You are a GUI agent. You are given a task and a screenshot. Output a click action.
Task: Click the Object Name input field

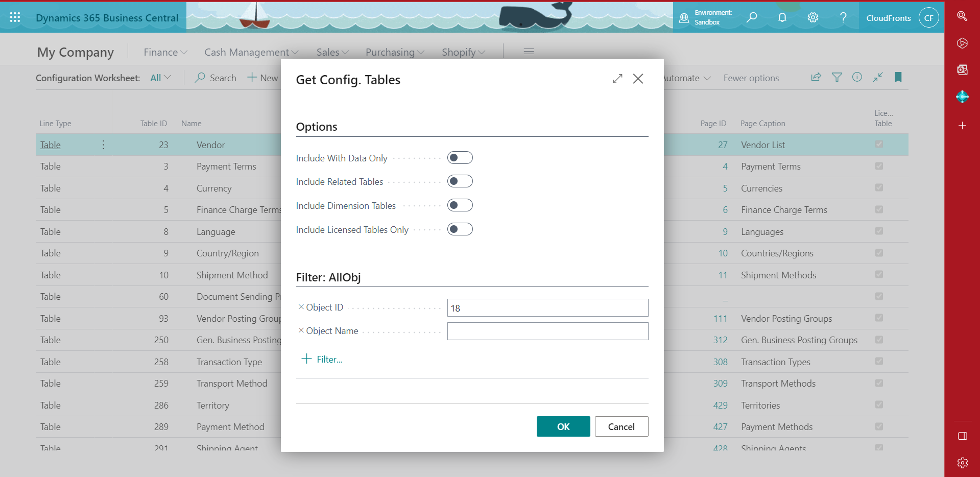click(x=547, y=331)
